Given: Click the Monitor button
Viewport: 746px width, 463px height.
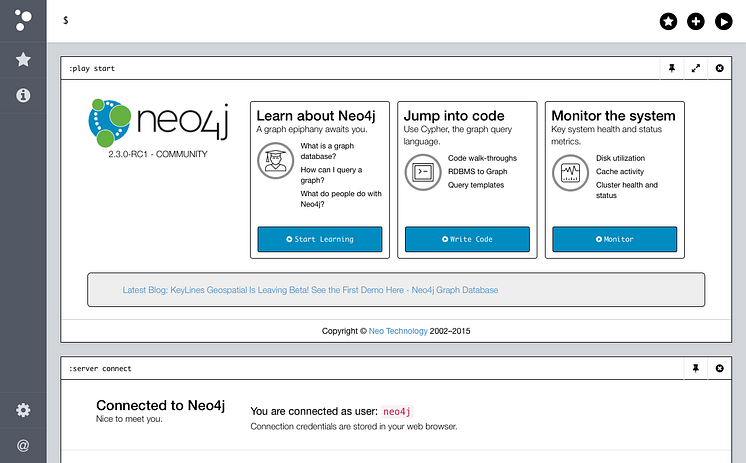Looking at the screenshot, I should tap(615, 239).
